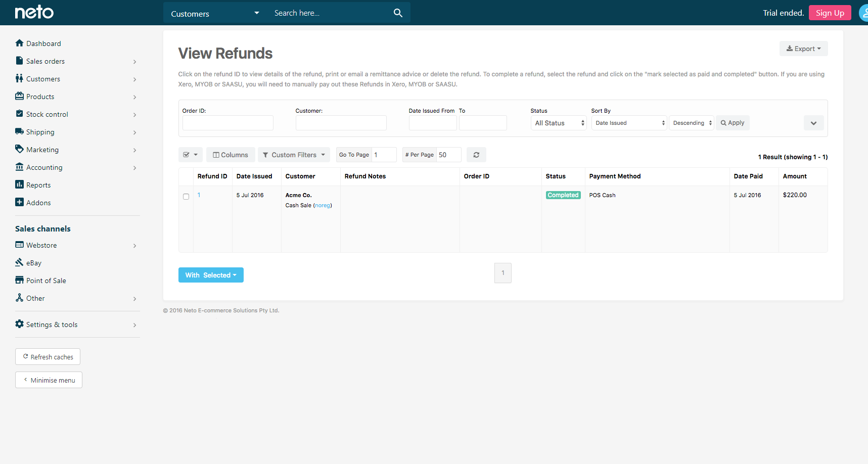
Task: Click the Date Issued From field
Action: [433, 123]
